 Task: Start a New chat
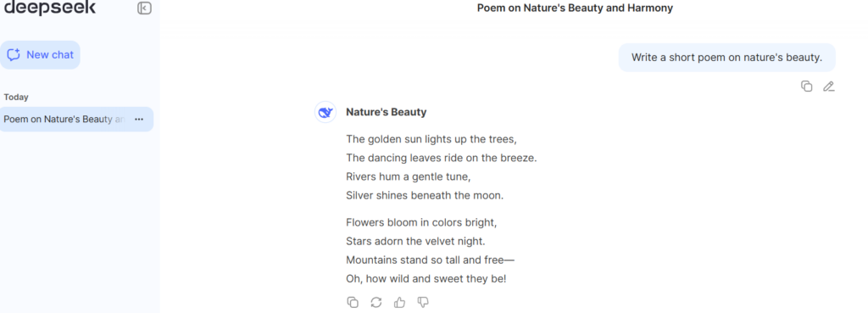click(x=40, y=55)
